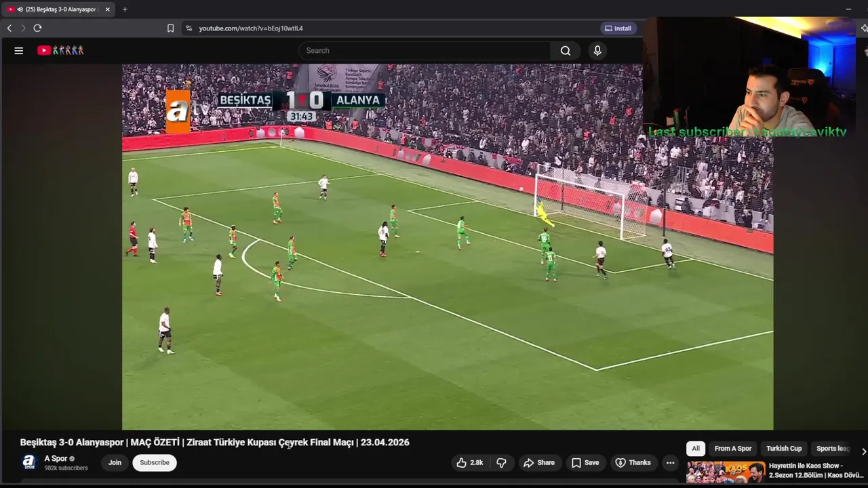Open more actions three-dot menu
The height and width of the screenshot is (488, 868).
[x=670, y=463]
